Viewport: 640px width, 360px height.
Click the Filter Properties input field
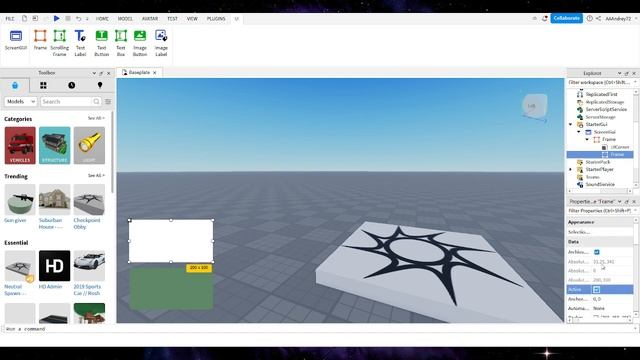600,211
